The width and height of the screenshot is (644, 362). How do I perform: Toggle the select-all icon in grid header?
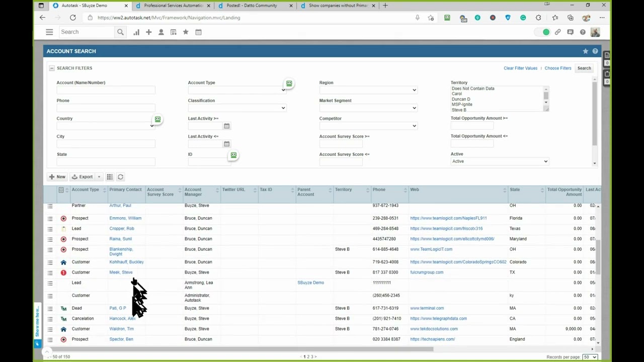[61, 190]
